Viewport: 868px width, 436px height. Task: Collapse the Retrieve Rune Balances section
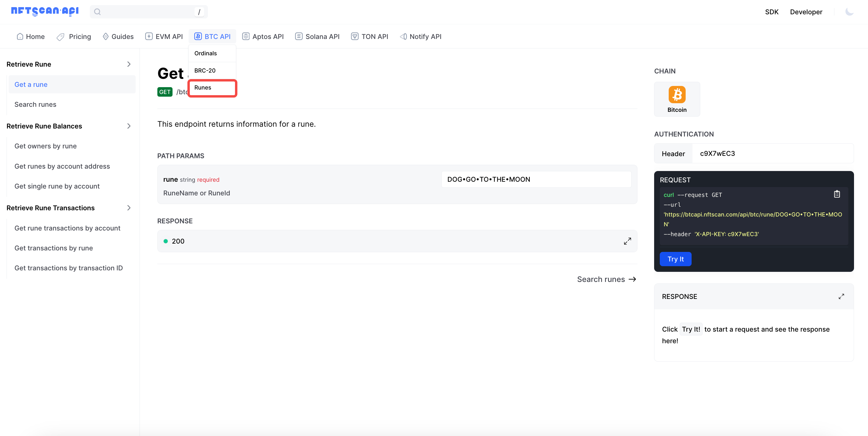pos(129,126)
